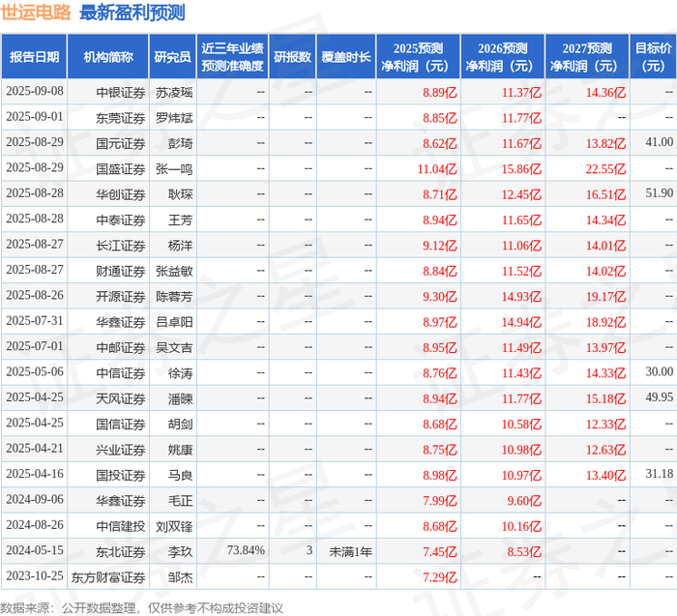Click the 9.12亿 profit value
Image resolution: width=677 pixels, height=616 pixels.
tap(439, 246)
